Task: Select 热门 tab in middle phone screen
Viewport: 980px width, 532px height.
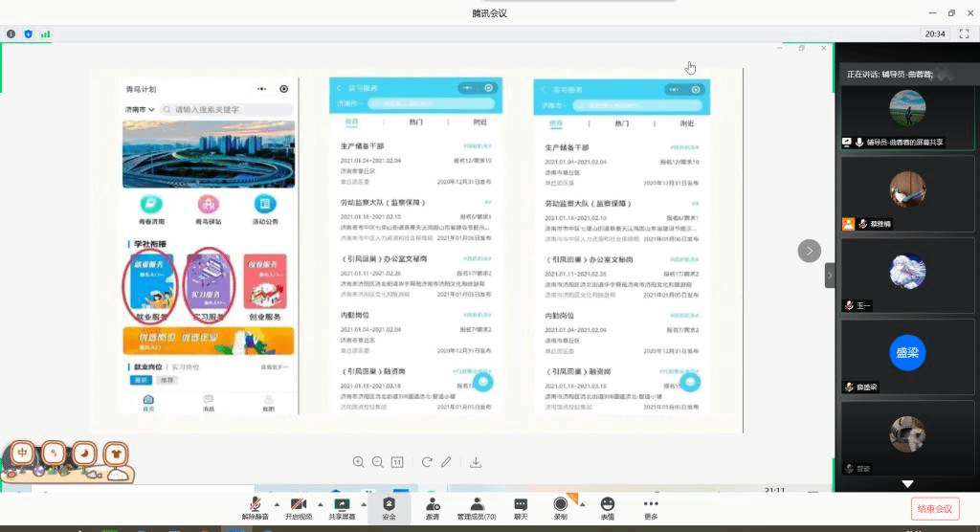Action: point(415,122)
